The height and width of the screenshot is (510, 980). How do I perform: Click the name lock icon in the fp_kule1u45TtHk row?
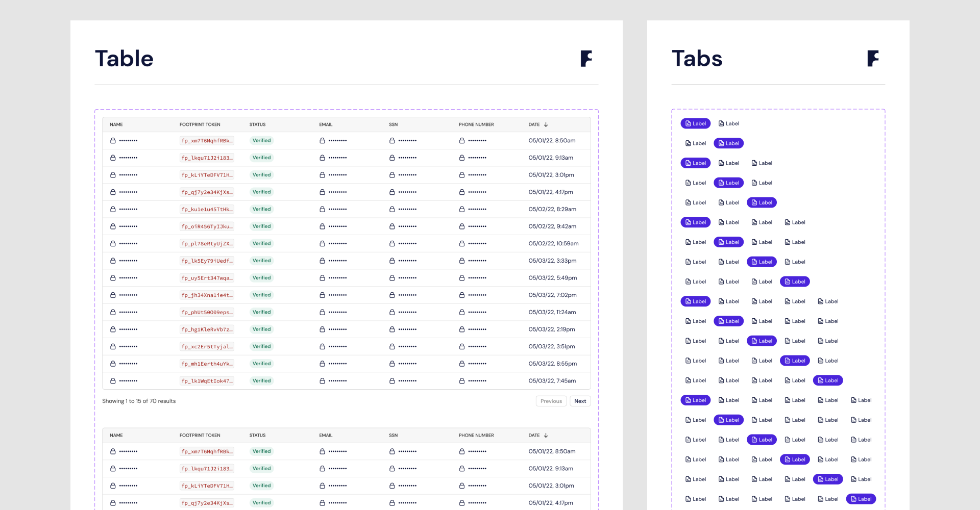click(x=113, y=209)
